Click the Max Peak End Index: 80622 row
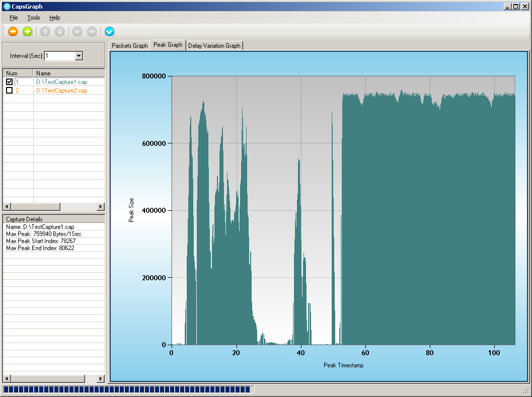The height and width of the screenshot is (397, 532). pyautogui.click(x=54, y=248)
